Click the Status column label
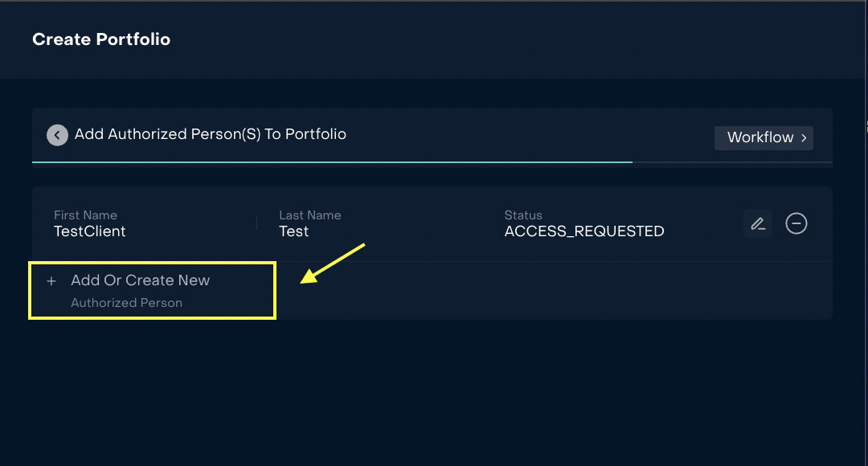Screen dimensions: 868x466 pyautogui.click(x=523, y=215)
